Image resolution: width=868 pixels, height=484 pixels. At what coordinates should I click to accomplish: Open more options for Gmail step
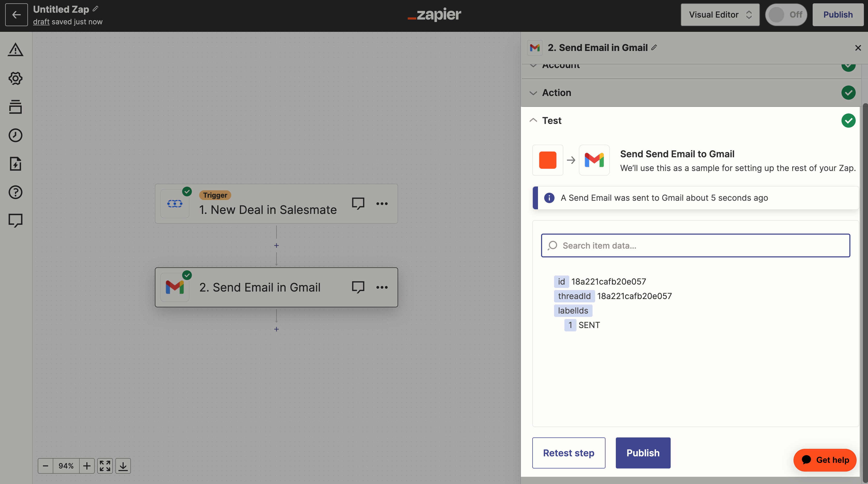[x=382, y=287]
